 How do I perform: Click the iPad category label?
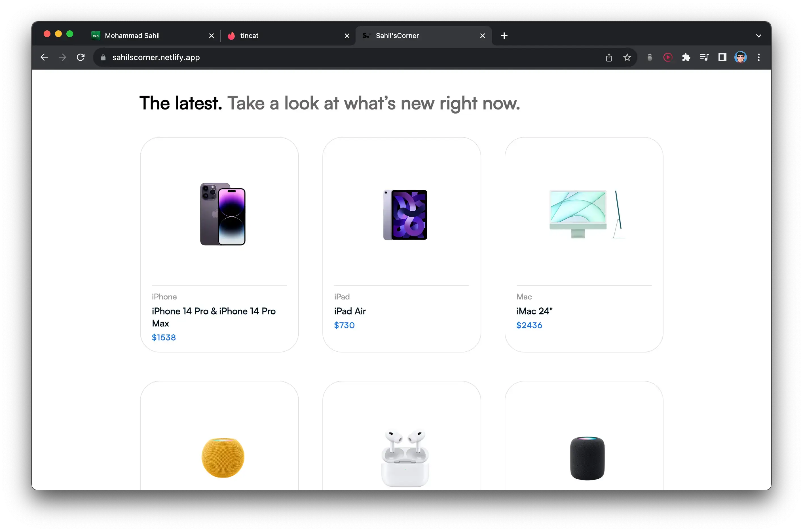[342, 297]
